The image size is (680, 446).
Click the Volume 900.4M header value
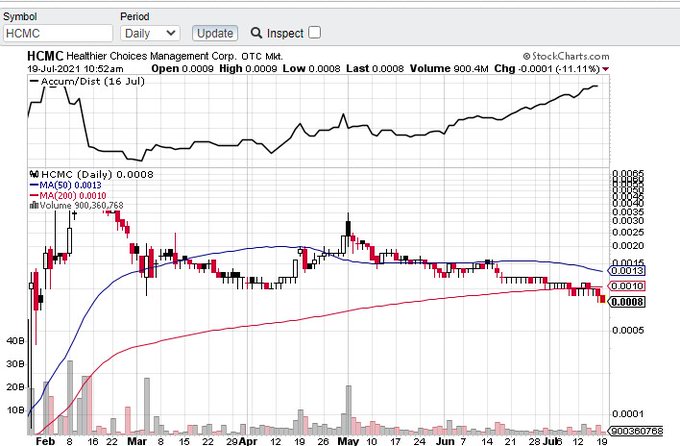449,69
